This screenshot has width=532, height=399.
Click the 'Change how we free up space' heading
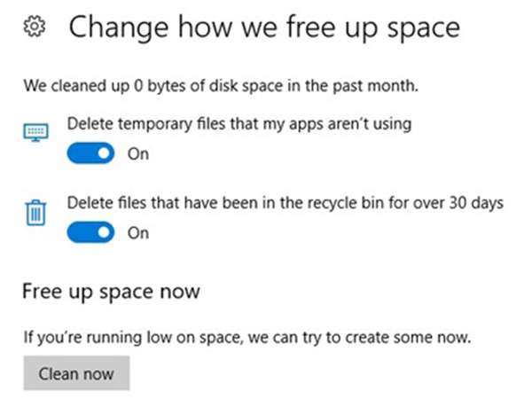pyautogui.click(x=264, y=28)
